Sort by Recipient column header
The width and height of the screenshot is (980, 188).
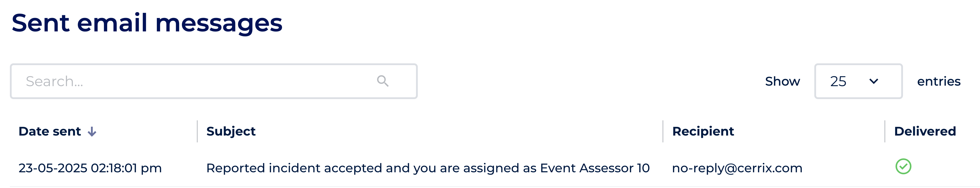[x=703, y=131]
